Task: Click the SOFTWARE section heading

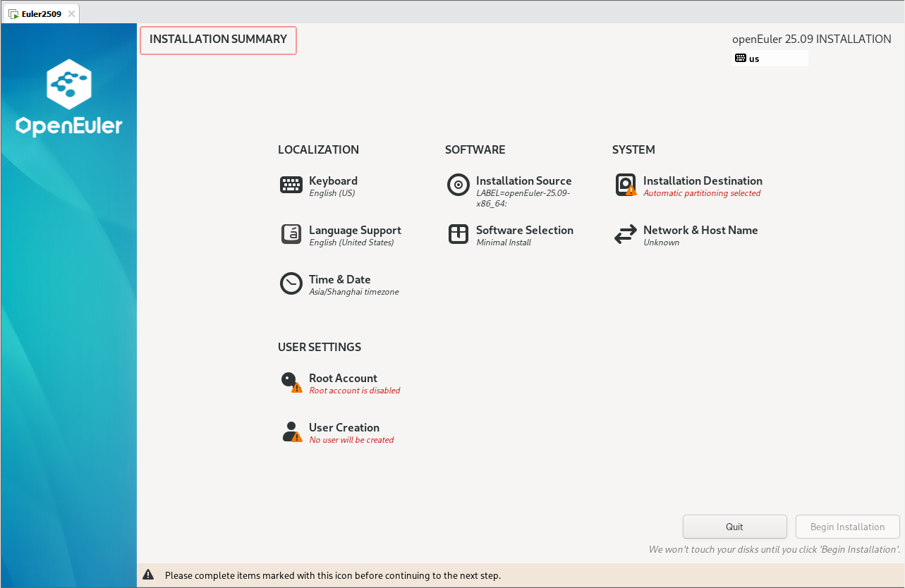Action: (x=475, y=149)
